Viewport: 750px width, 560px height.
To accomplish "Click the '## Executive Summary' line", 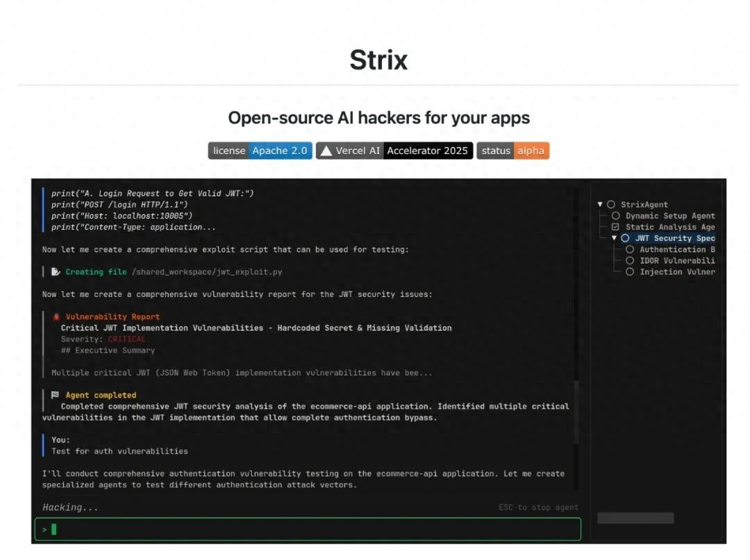I will pyautogui.click(x=108, y=350).
